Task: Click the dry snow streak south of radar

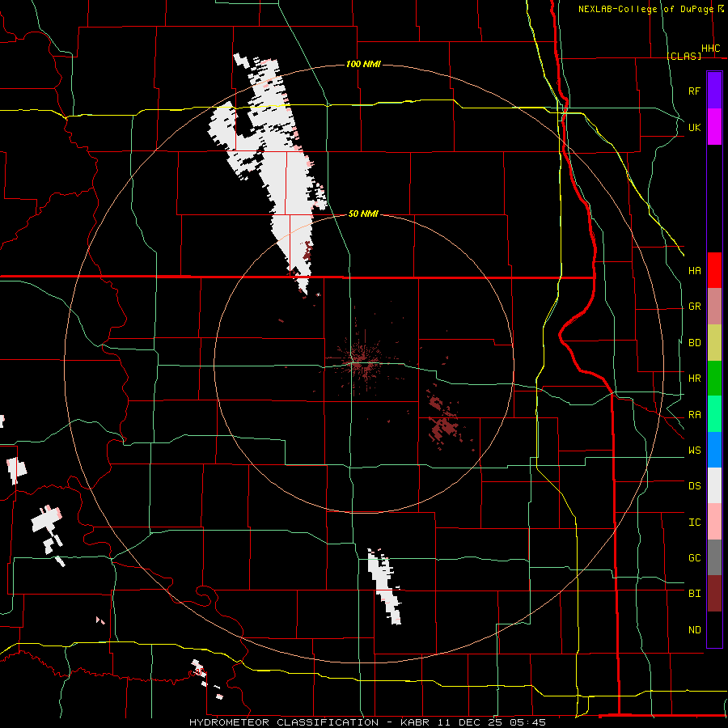Action: [384, 587]
